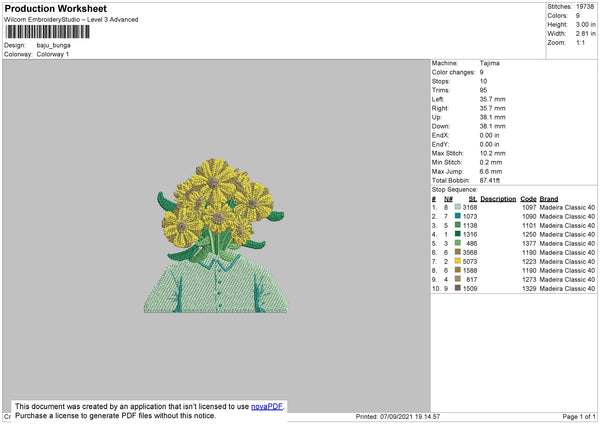The width and height of the screenshot is (600, 424).
Task: Click the 'N#' column header
Action: pyautogui.click(x=448, y=199)
